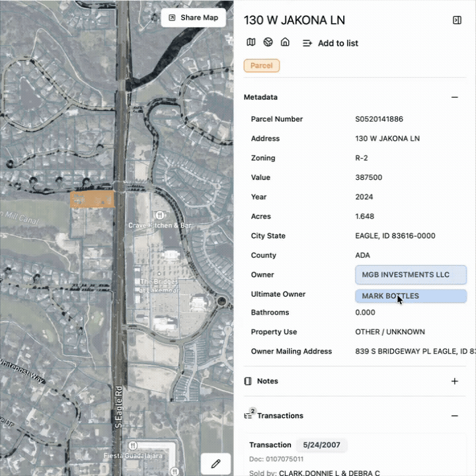Viewport: 476px width, 476px height.
Task: Click the Fiesta Guadalajara restaurant marker
Action: (x=133, y=446)
